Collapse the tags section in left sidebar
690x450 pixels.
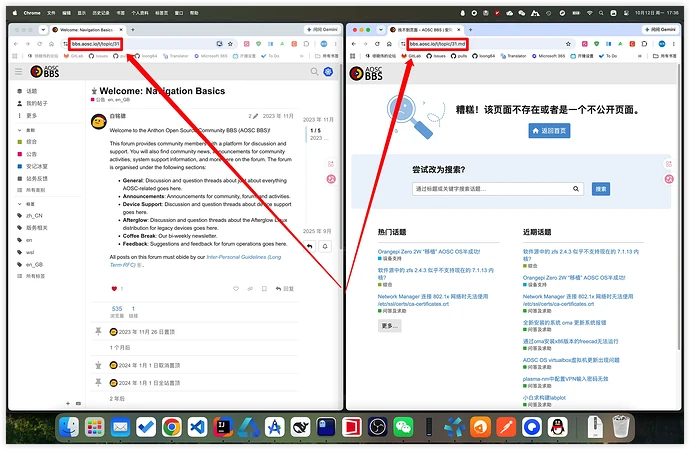pos(19,204)
